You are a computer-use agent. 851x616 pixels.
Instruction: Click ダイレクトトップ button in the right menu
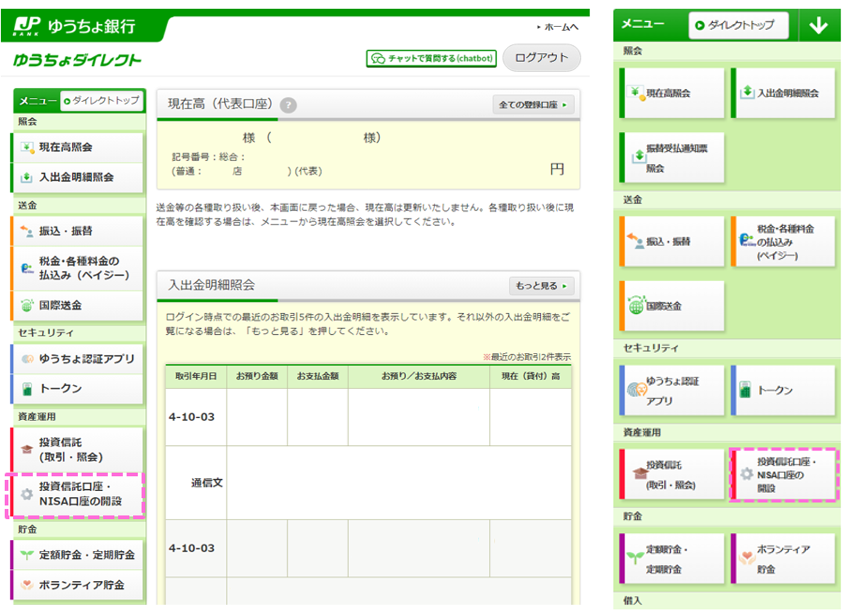point(738,25)
